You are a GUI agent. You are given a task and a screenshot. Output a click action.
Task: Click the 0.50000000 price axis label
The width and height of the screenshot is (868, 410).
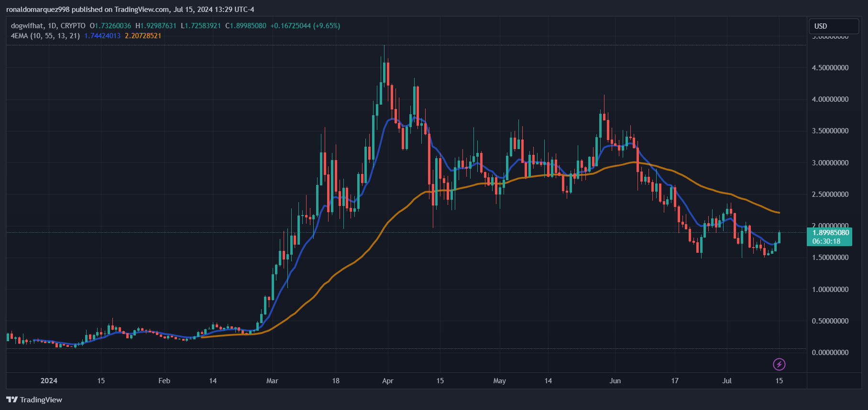(x=830, y=321)
